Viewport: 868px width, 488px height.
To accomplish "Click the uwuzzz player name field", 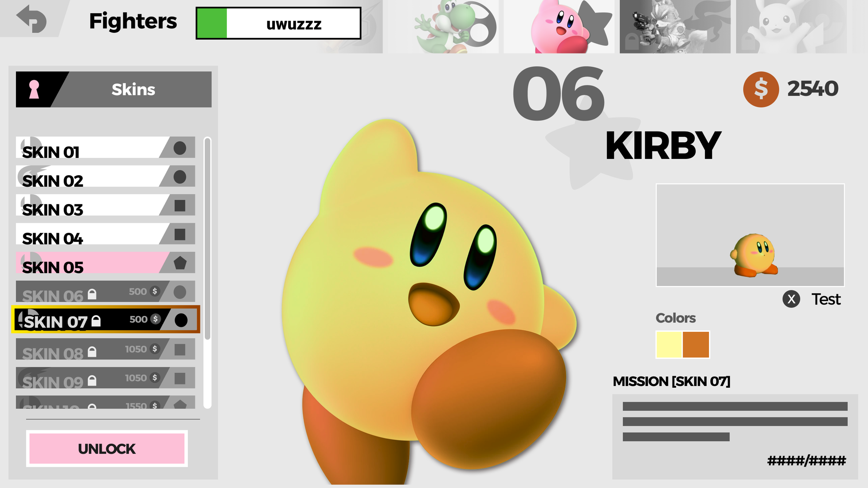I will click(293, 24).
